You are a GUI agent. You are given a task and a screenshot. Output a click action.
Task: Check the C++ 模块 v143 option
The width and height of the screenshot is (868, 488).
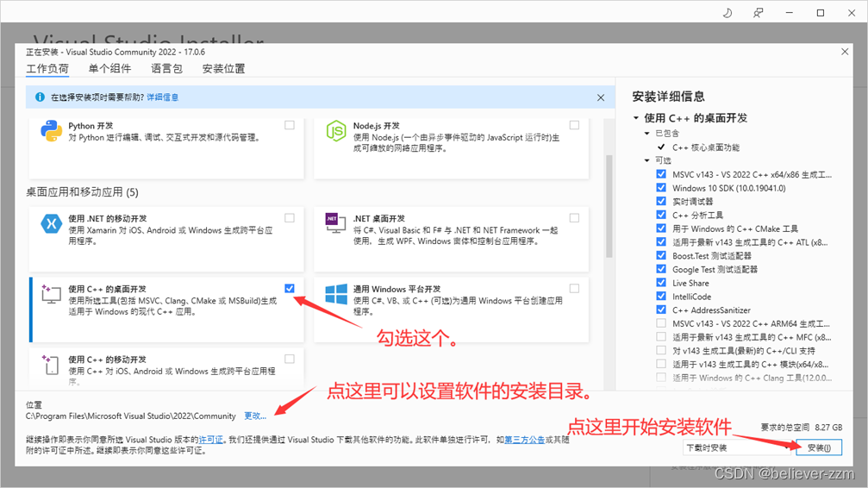coord(661,364)
